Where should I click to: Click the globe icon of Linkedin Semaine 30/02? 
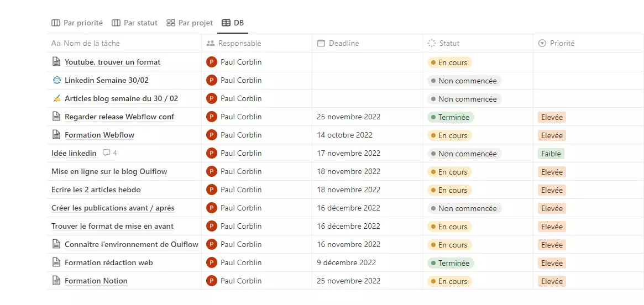(57, 81)
